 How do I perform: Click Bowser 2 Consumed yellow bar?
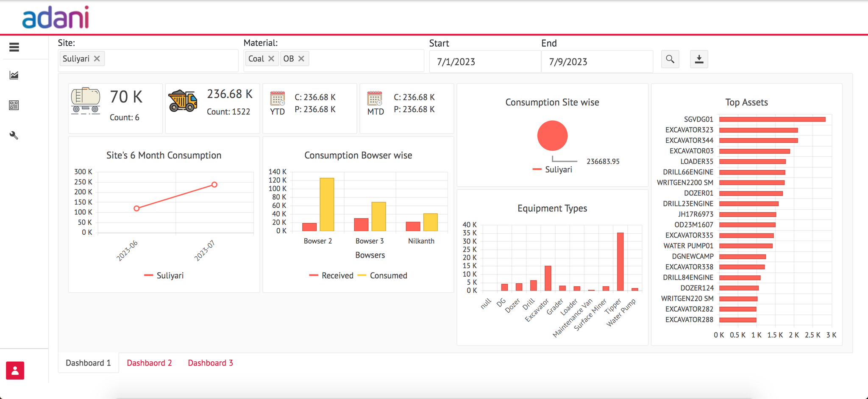click(x=327, y=205)
